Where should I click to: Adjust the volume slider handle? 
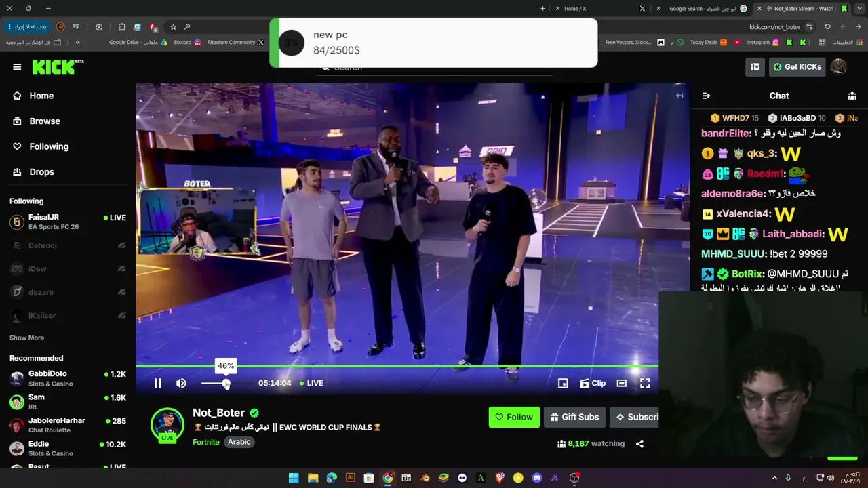pyautogui.click(x=226, y=384)
